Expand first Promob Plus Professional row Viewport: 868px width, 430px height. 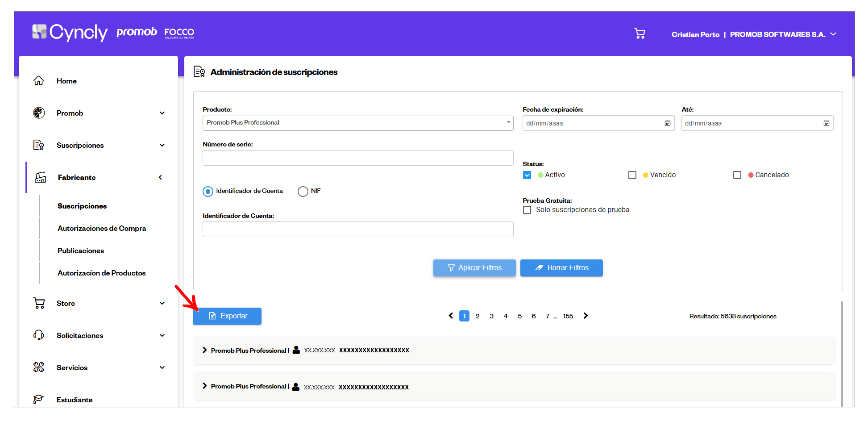pyautogui.click(x=205, y=350)
